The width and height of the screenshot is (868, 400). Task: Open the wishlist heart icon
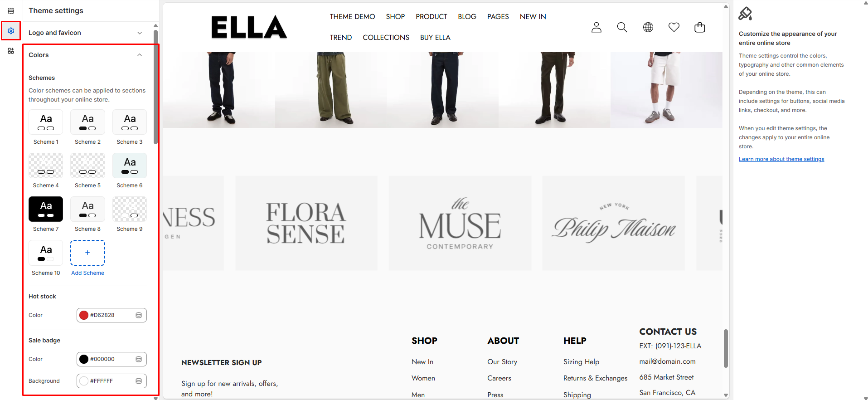674,27
